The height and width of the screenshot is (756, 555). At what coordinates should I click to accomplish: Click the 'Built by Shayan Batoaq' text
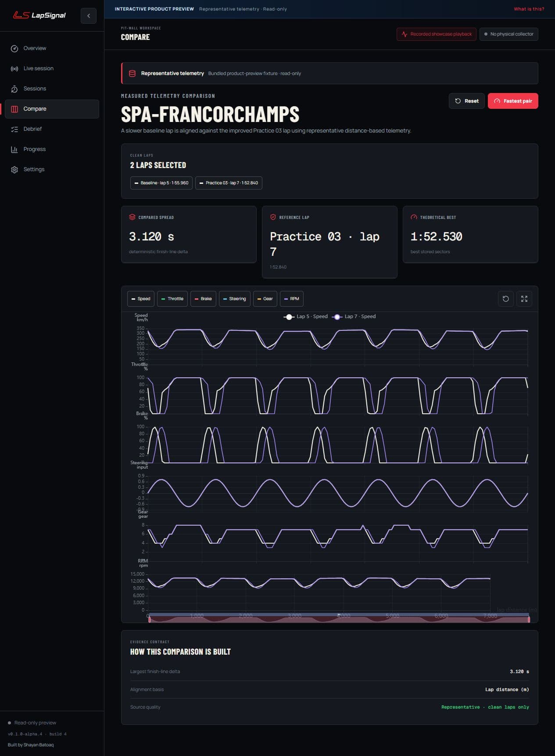click(31, 745)
